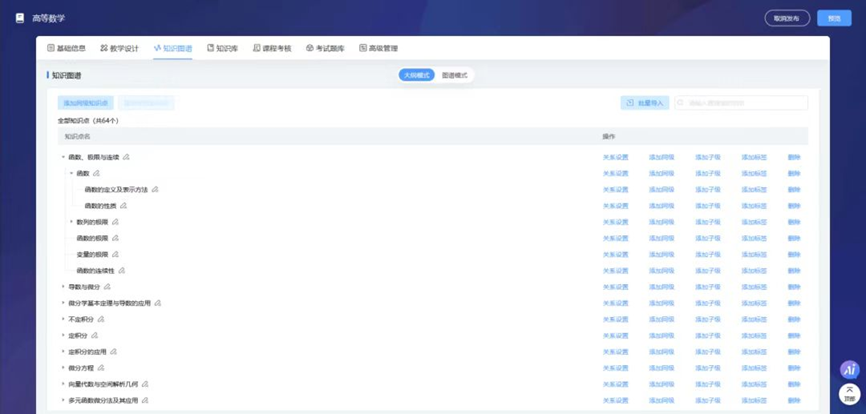Click pencil icon after 定积分的应用
Image resolution: width=866 pixels, height=414 pixels.
click(x=114, y=352)
